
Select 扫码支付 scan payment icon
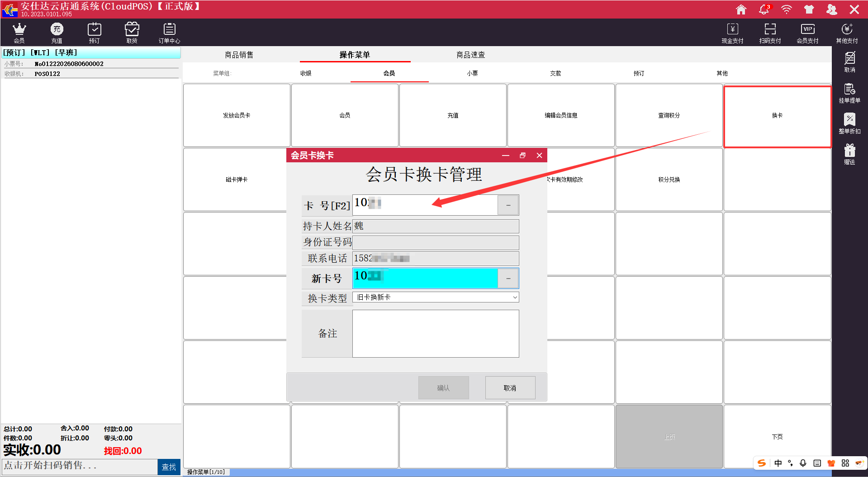[770, 33]
